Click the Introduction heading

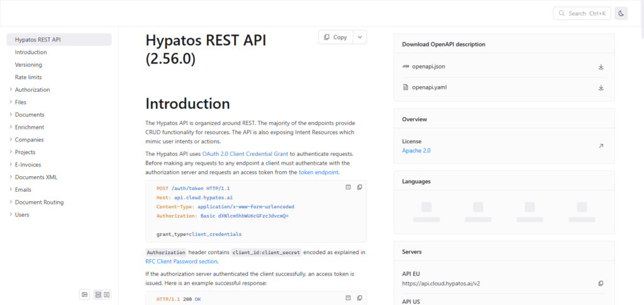pyautogui.click(x=187, y=103)
